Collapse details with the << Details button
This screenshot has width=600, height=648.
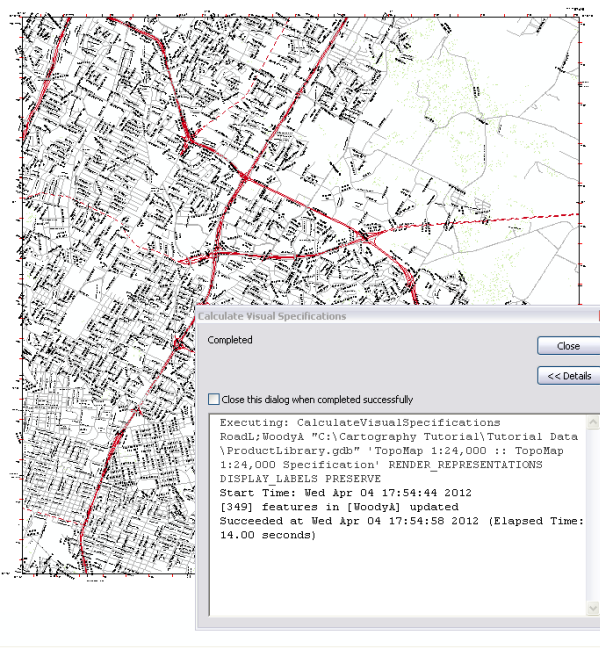(569, 376)
